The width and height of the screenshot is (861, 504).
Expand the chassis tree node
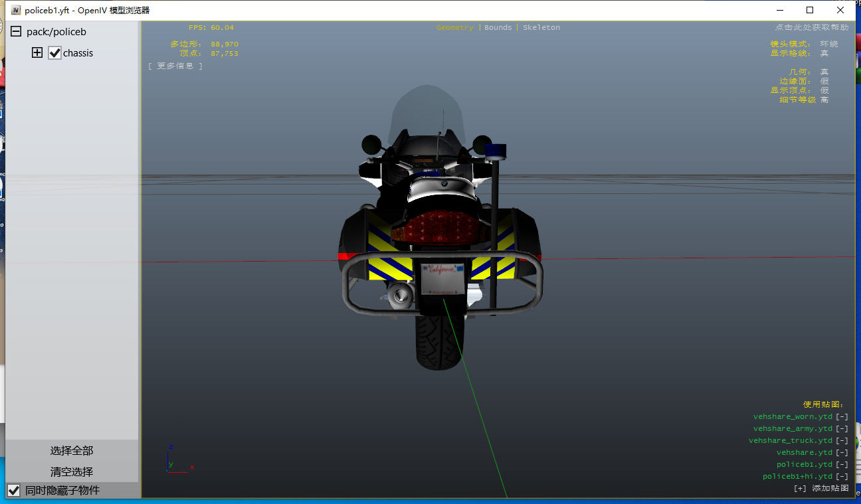pos(37,53)
